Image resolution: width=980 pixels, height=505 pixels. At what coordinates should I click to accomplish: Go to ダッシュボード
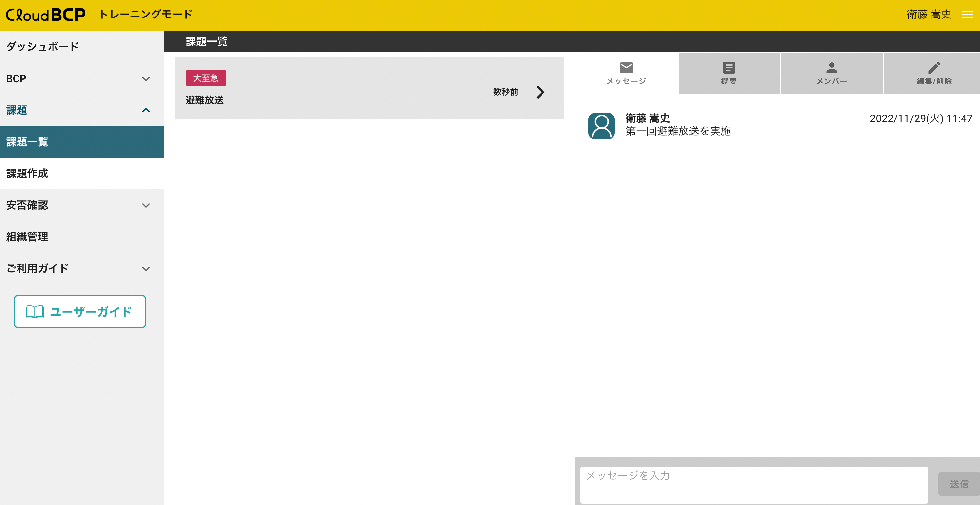coord(42,47)
